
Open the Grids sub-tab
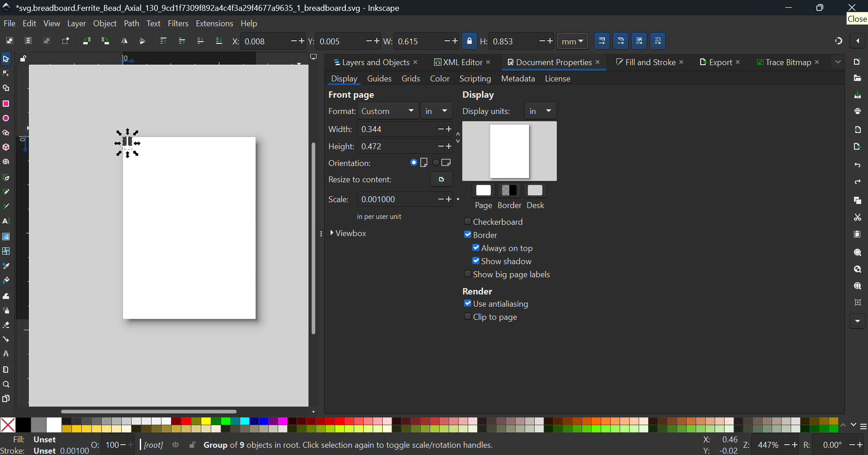click(411, 79)
